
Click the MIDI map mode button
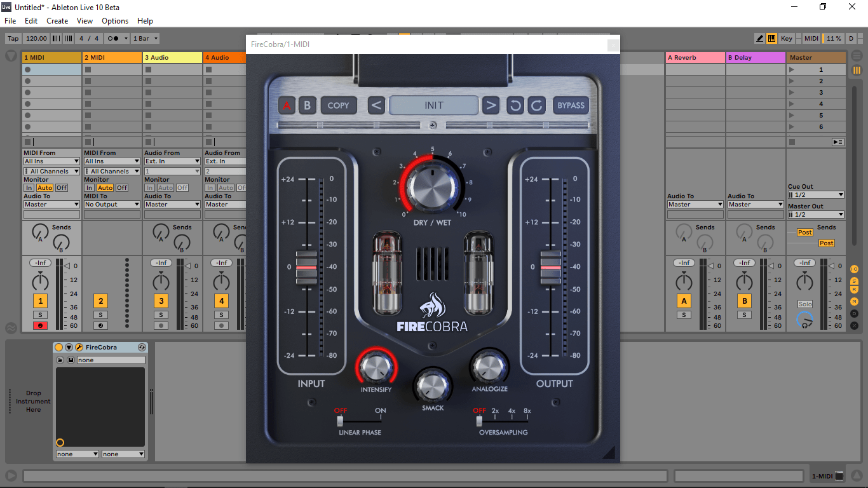tap(811, 39)
